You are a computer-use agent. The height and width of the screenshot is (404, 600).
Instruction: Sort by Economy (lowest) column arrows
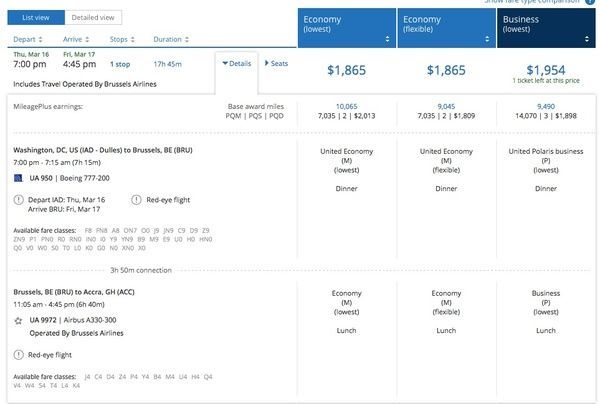click(387, 39)
